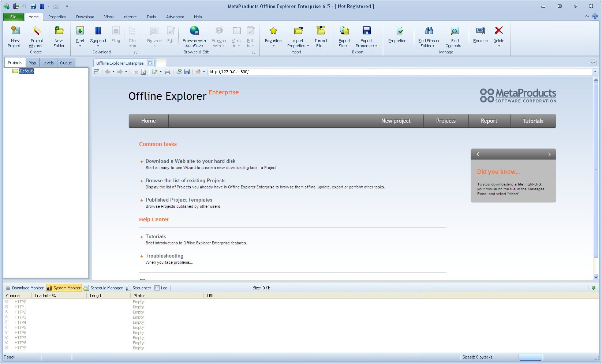The image size is (602, 364).
Task: Click the help icon at top right
Action: [595, 16]
